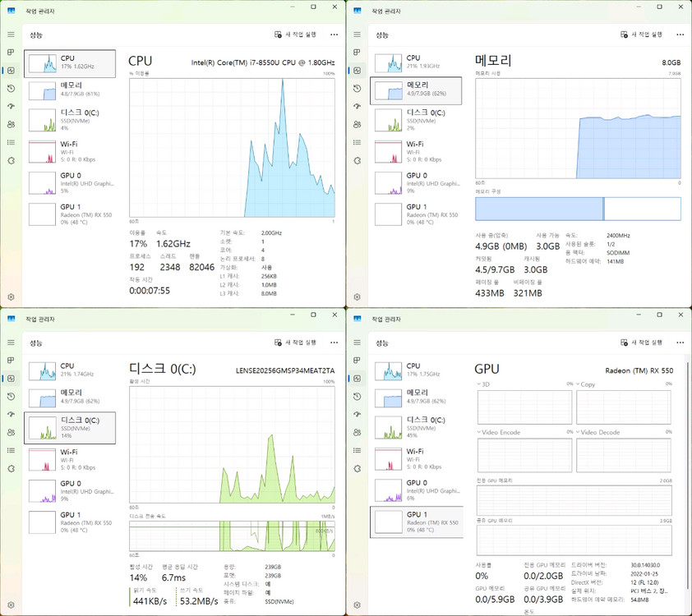The image size is (692, 616).
Task: Open more options (…) in GPU details window
Action: (x=680, y=342)
